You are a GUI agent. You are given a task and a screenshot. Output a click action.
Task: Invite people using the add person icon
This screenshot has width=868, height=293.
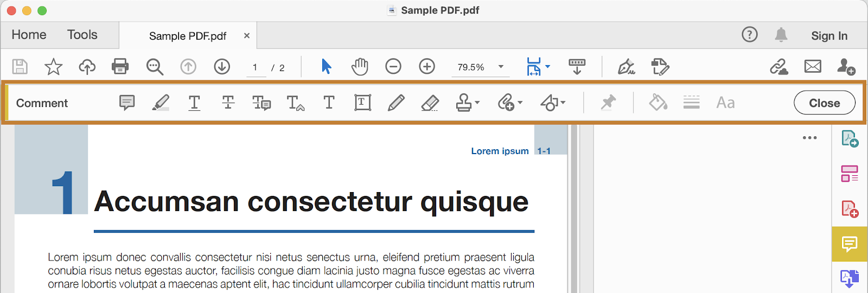pyautogui.click(x=846, y=67)
